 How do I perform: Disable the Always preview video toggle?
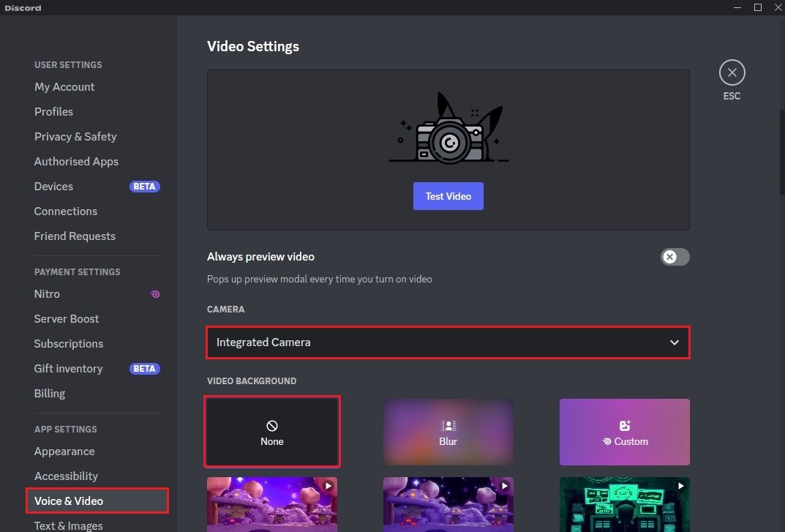(x=674, y=257)
